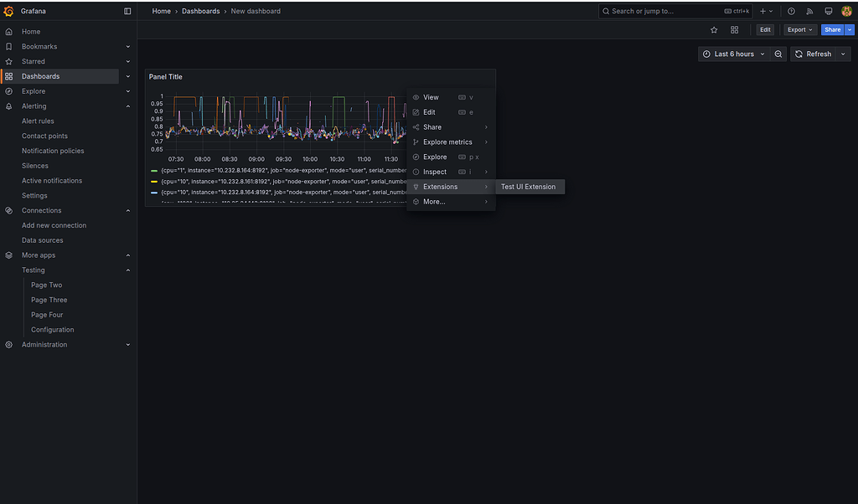Select Test UI Extension from the submenu
The width and height of the screenshot is (858, 504).
coord(529,187)
